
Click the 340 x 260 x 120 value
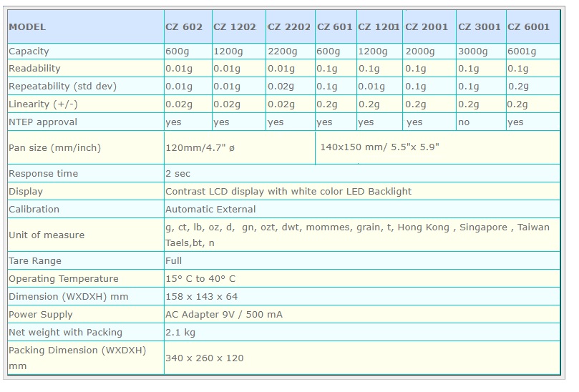[204, 358]
